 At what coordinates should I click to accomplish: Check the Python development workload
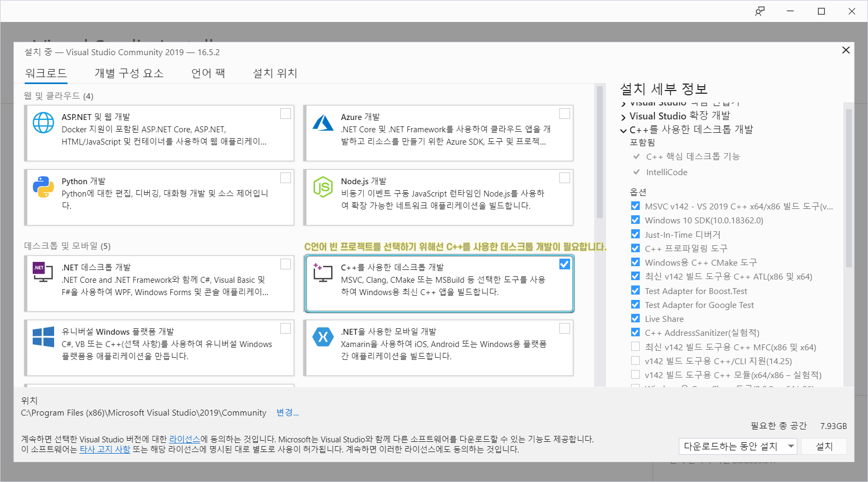click(x=286, y=178)
